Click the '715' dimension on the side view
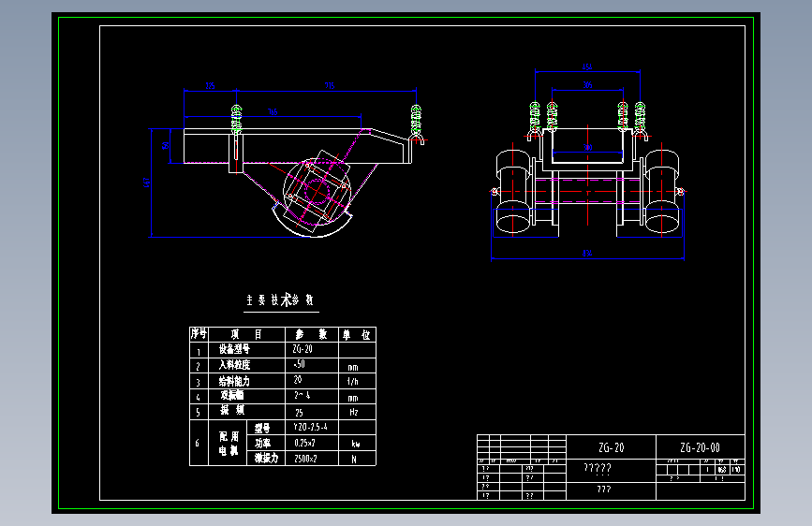This screenshot has height=526, width=812. (330, 86)
